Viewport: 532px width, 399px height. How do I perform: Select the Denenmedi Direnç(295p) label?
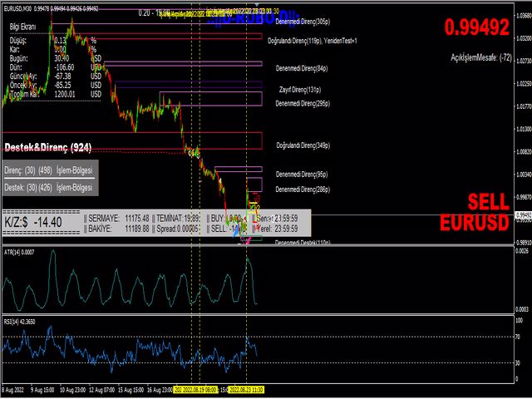(303, 103)
